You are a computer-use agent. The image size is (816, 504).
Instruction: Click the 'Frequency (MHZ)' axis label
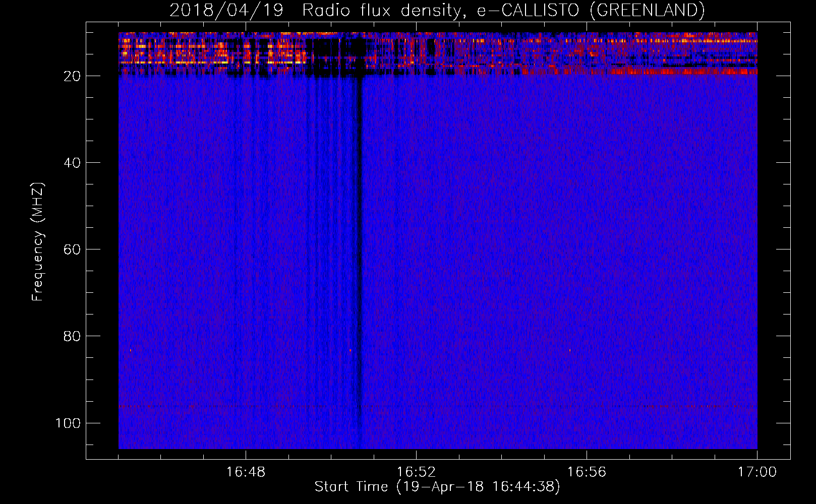[38, 241]
